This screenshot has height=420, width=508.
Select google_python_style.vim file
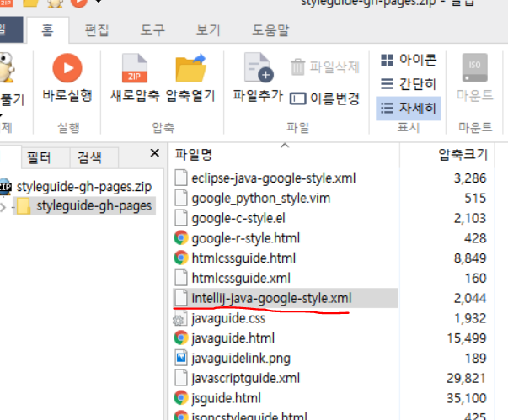point(261,199)
